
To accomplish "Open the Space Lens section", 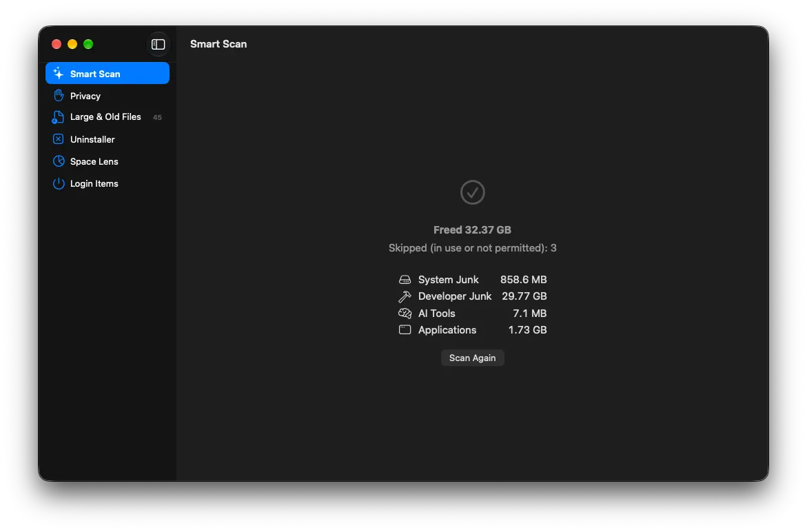I will 107,161.
